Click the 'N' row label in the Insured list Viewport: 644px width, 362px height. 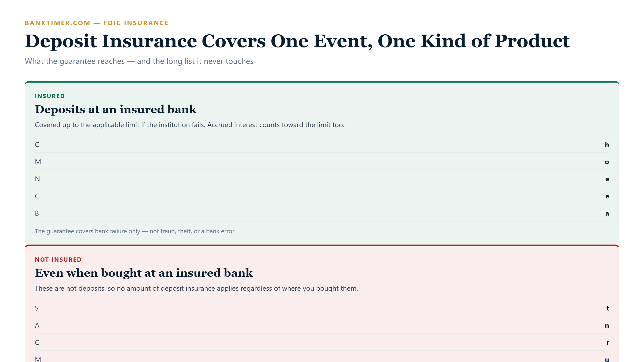[x=37, y=179]
